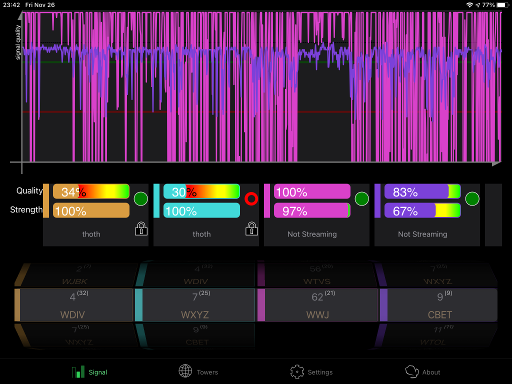
Task: Tap Not Streaming on magenta tuner
Action: pyautogui.click(x=312, y=234)
